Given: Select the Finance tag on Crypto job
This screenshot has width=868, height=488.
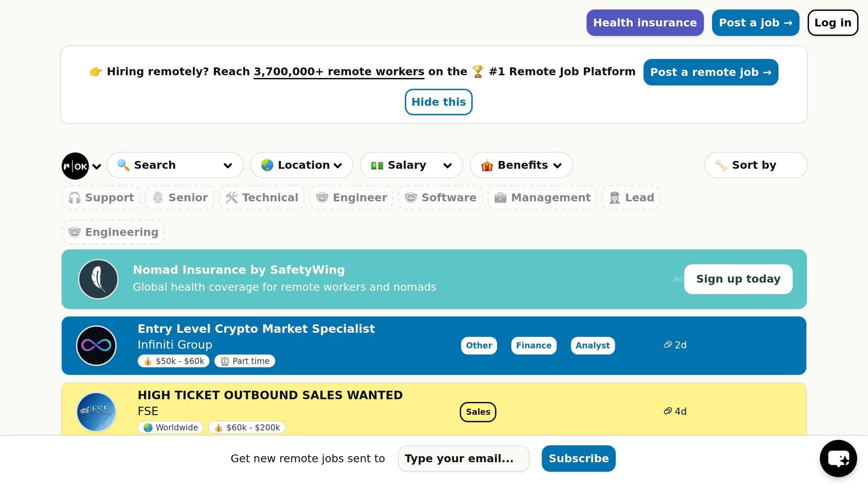Looking at the screenshot, I should coord(534,346).
